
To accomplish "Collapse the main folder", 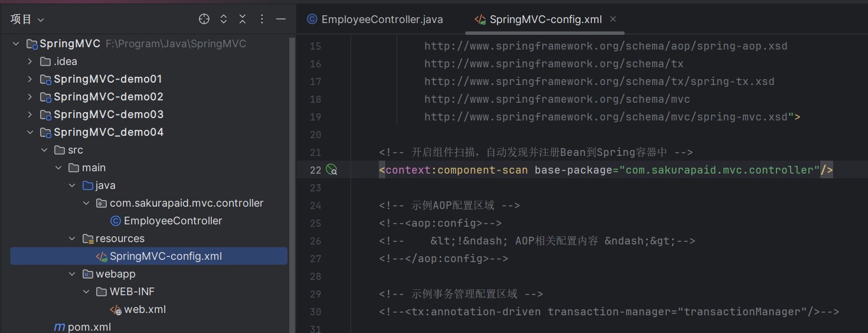I will pos(58,168).
